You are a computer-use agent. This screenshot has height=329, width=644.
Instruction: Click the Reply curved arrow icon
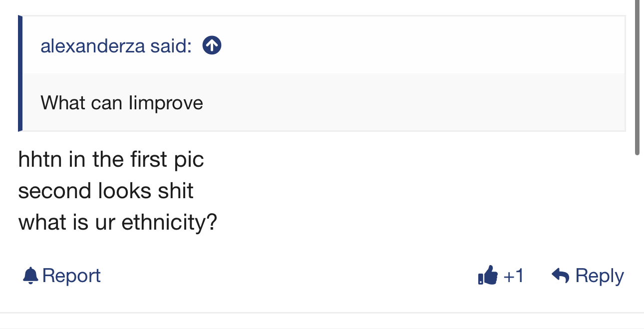pos(561,276)
